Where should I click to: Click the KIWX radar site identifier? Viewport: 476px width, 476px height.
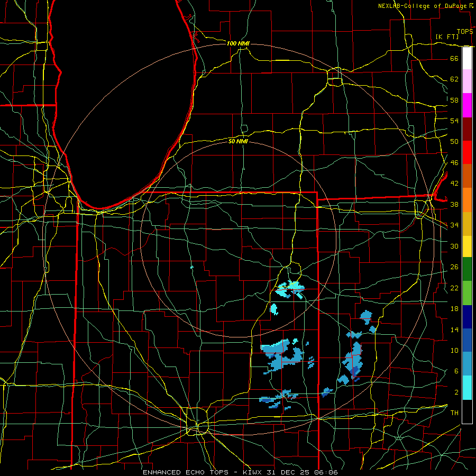pos(253,472)
